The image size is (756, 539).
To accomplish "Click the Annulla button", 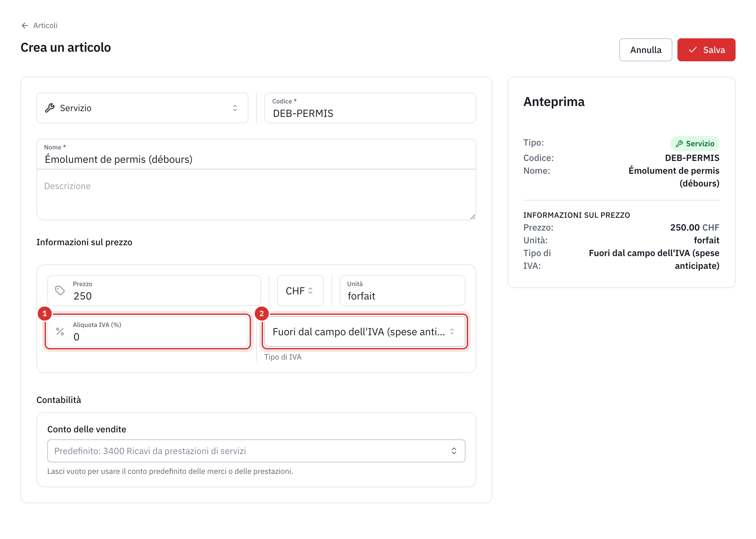I will point(646,50).
